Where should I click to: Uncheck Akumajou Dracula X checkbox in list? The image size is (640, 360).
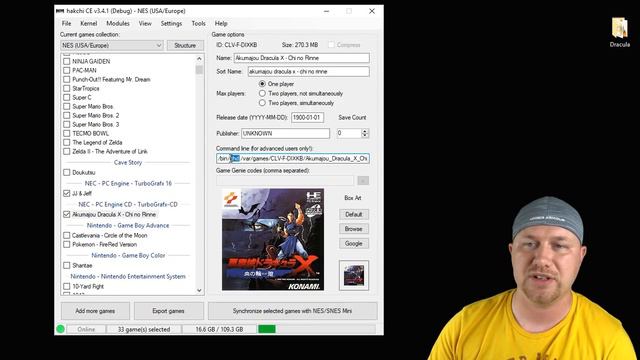(x=67, y=214)
